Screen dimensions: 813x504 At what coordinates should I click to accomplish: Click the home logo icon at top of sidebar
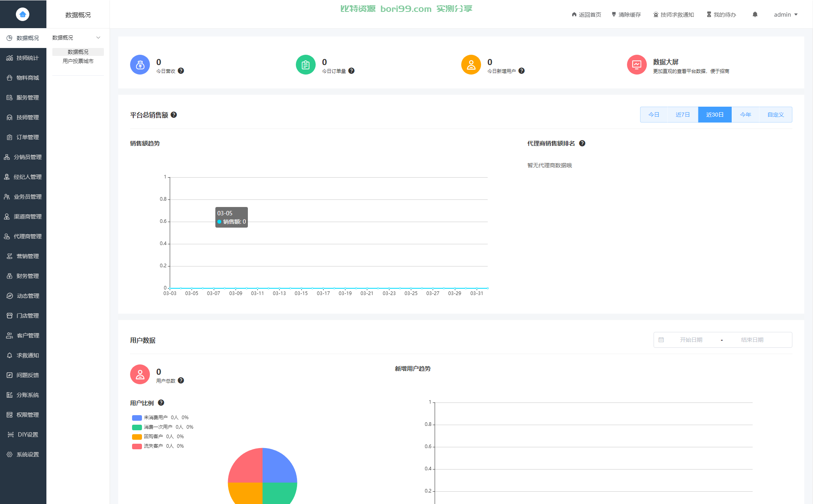[23, 14]
